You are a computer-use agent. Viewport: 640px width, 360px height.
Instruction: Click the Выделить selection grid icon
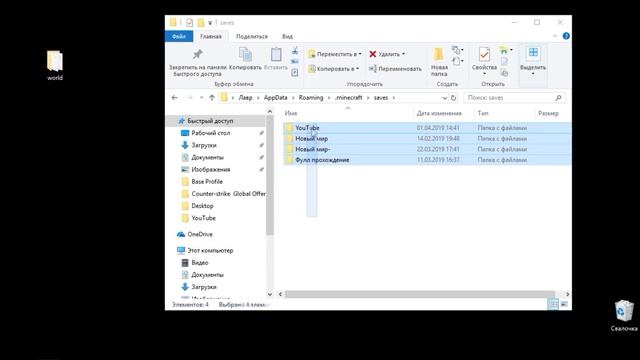point(533,53)
